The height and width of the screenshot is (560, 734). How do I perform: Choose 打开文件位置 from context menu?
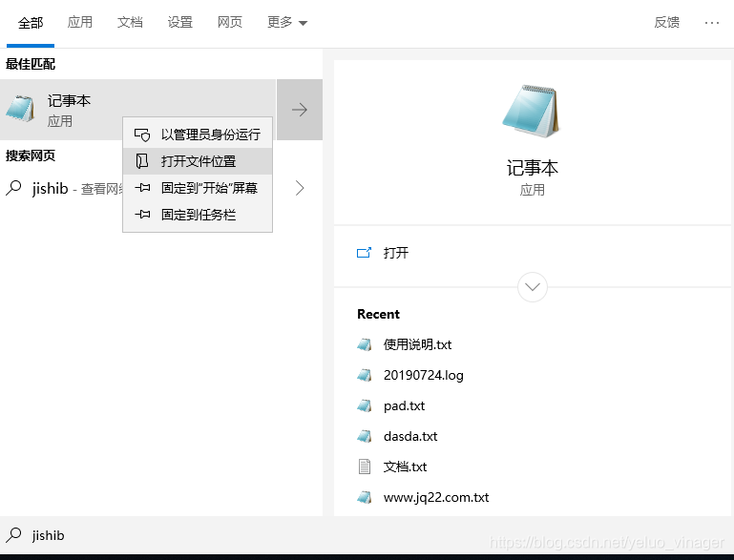198,161
